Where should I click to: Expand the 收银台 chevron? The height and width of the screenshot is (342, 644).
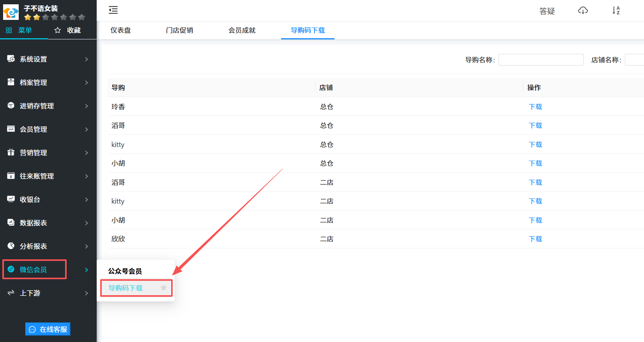87,200
